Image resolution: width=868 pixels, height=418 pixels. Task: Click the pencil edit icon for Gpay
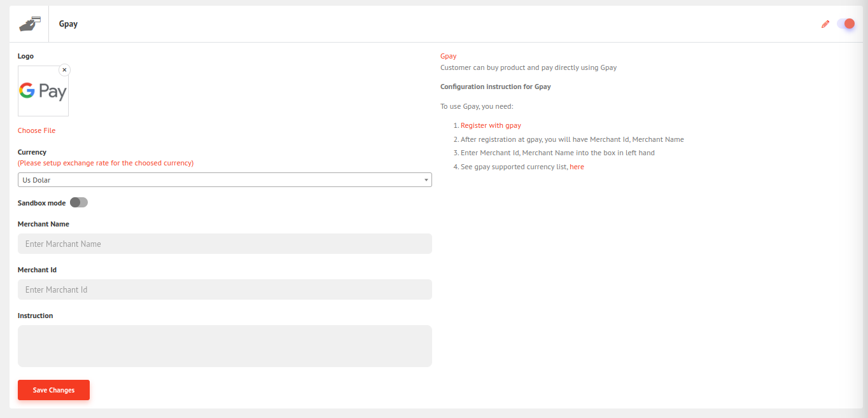[825, 24]
